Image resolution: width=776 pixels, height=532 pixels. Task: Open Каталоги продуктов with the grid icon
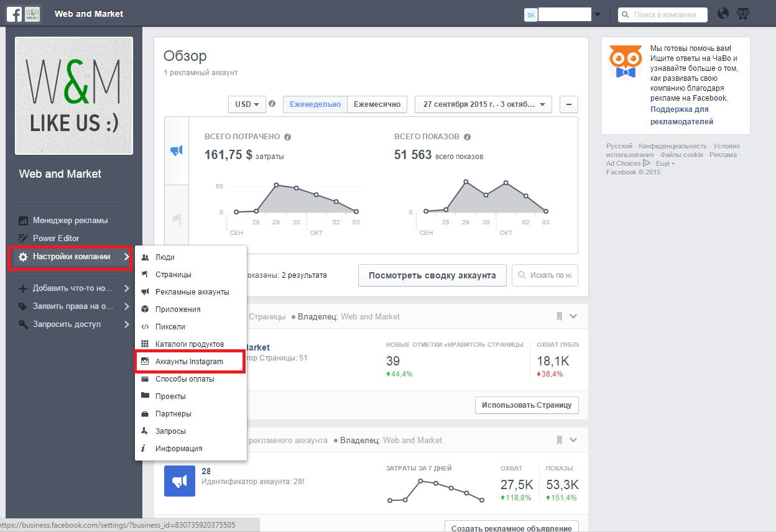point(191,344)
